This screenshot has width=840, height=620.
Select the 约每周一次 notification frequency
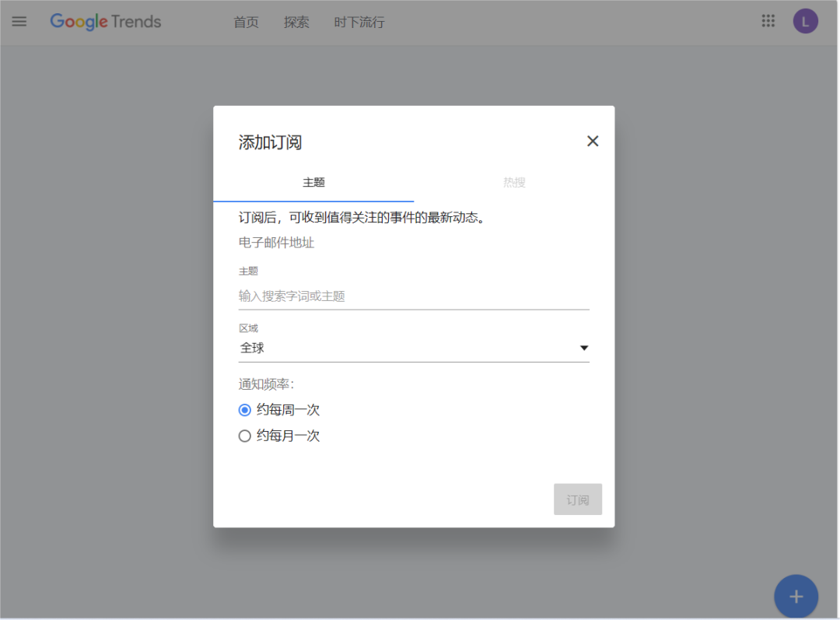[x=245, y=409]
